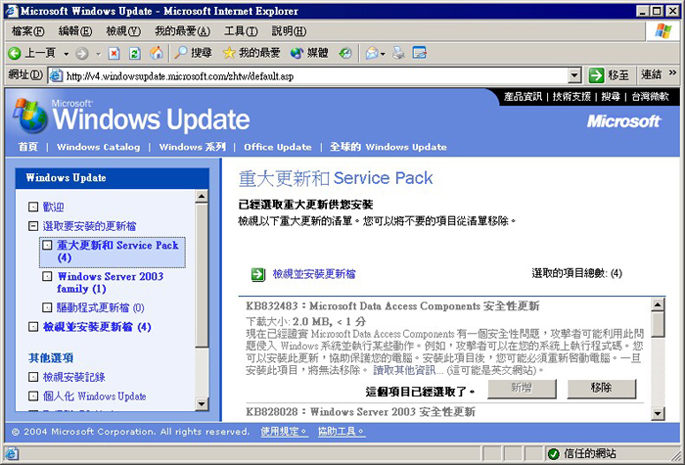The width and height of the screenshot is (685, 465).
Task: Click the Mail envelope icon
Action: (372, 53)
